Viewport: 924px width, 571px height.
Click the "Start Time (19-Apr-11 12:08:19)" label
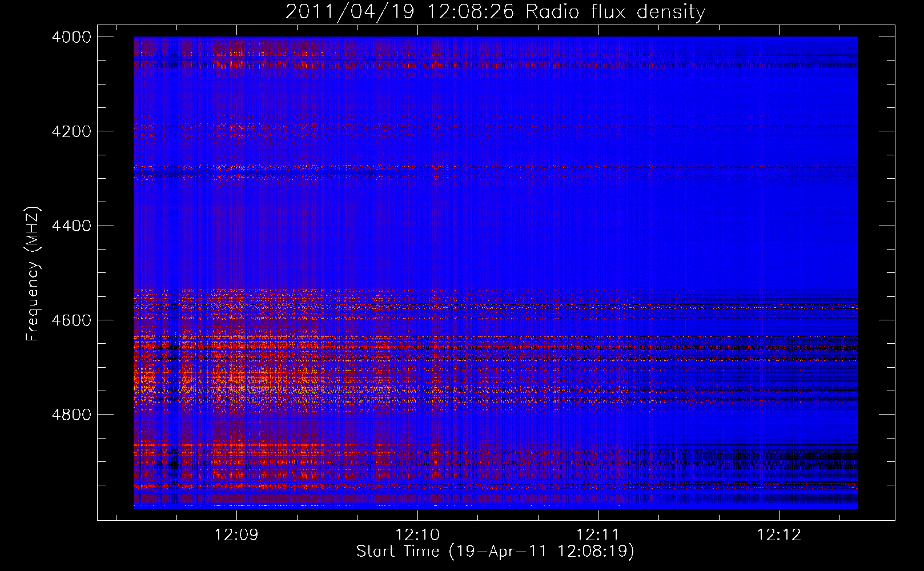pyautogui.click(x=495, y=551)
